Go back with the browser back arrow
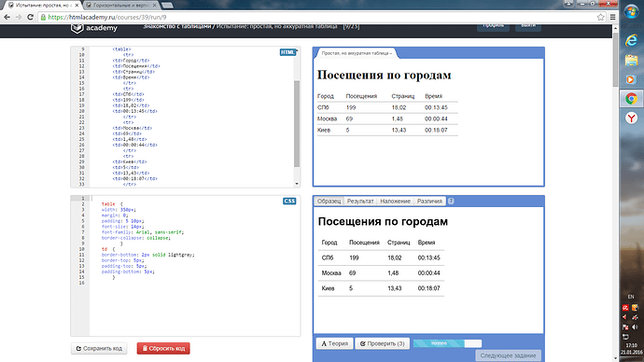This screenshot has height=362, width=644. (7, 17)
